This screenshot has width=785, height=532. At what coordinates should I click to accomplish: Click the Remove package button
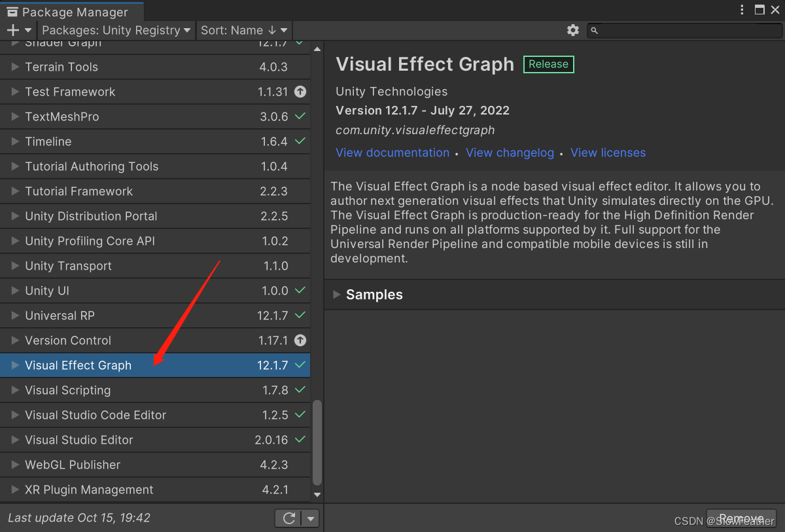coord(741,518)
